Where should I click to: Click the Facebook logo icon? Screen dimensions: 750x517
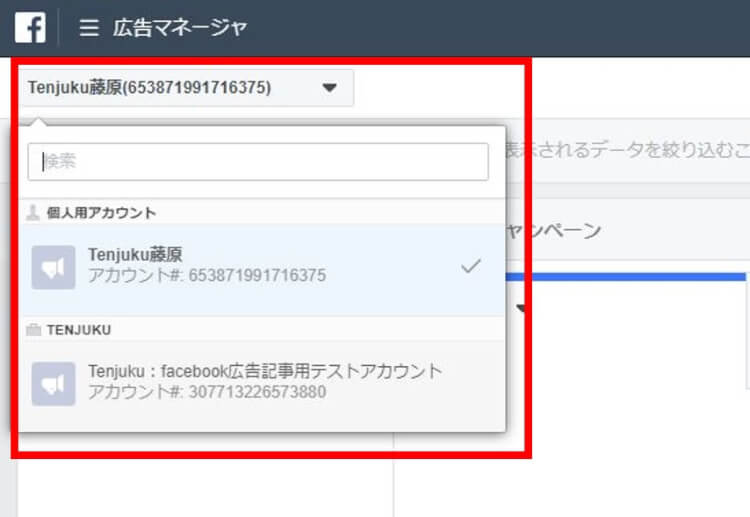tap(30, 28)
